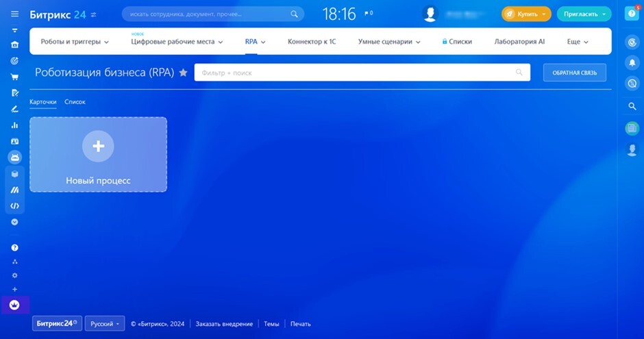Add RPA page to favorites with star
Screen dimensions: 644x339
click(183, 73)
